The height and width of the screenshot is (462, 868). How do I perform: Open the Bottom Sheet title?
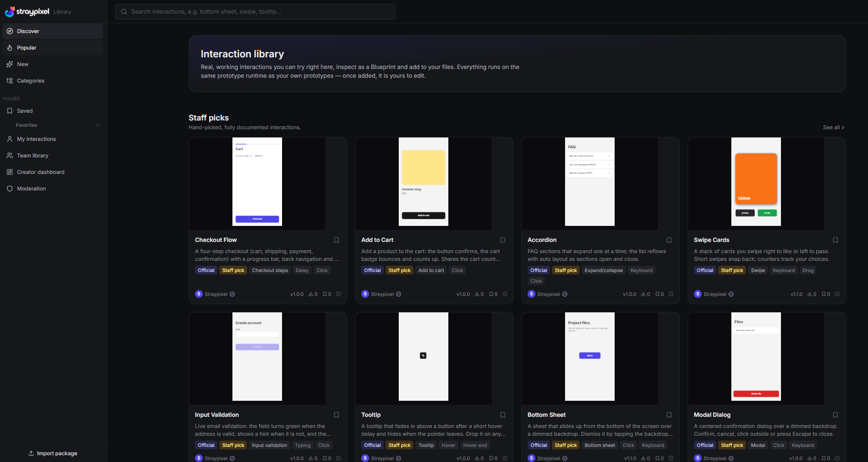(547, 415)
